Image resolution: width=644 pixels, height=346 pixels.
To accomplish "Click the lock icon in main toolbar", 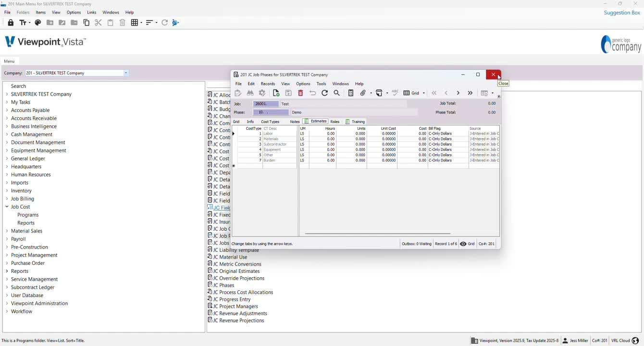I will (11, 23).
